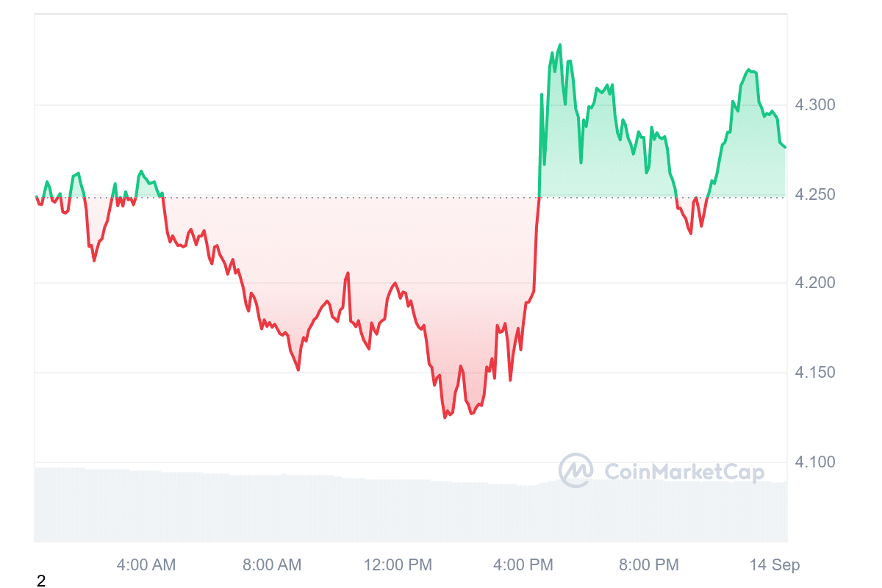Click the 4:00 AM time axis label

click(x=146, y=565)
